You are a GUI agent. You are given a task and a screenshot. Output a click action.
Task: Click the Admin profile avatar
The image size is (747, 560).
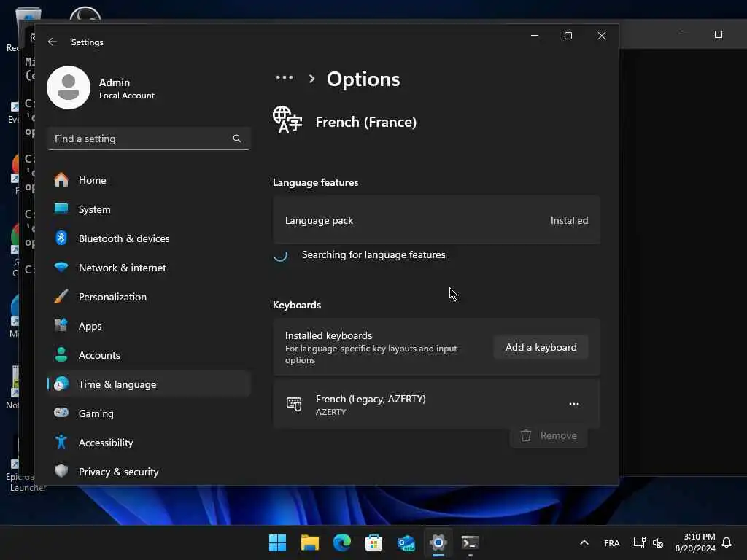click(69, 87)
